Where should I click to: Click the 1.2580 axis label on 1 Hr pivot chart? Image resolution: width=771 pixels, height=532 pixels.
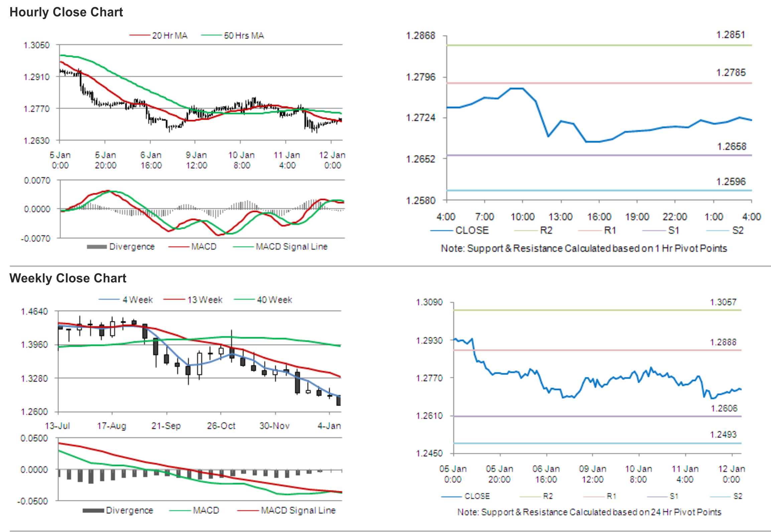click(420, 201)
